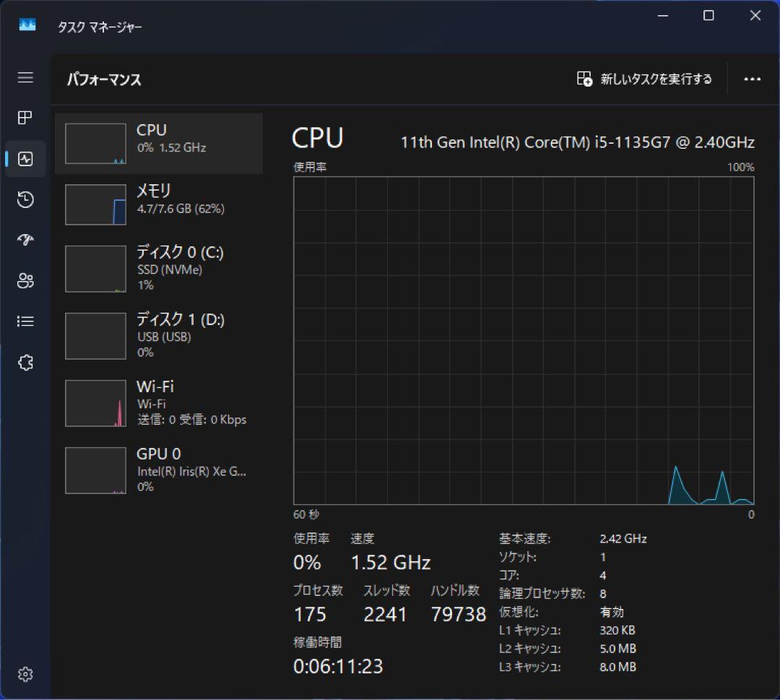Select the ディスク 0 (C:) panel

click(x=159, y=268)
